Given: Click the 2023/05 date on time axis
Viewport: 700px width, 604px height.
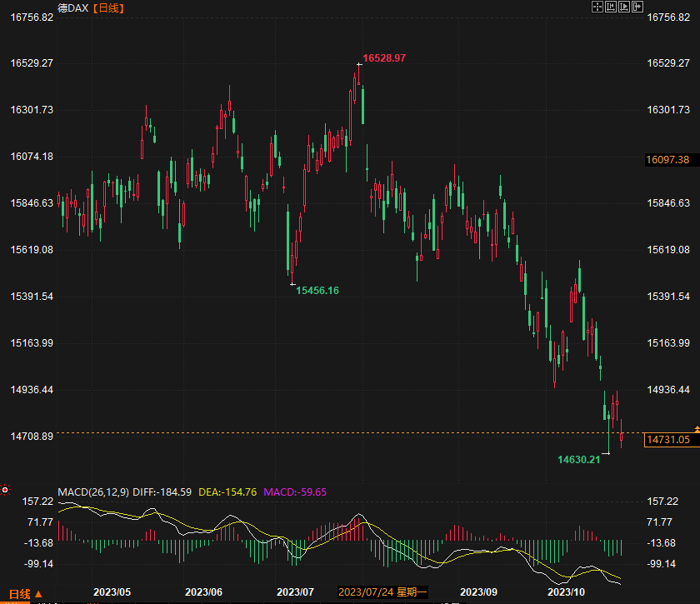Looking at the screenshot, I should point(112,592).
